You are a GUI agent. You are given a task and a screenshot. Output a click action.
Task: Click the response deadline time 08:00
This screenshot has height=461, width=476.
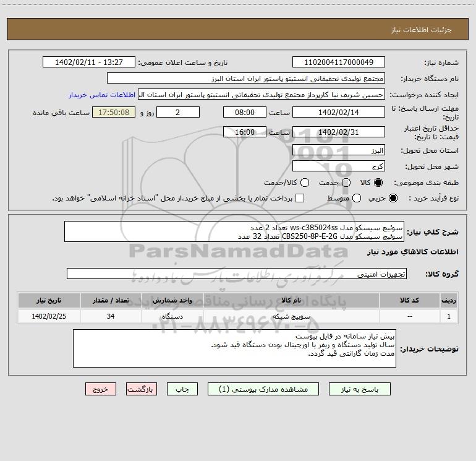tap(245, 112)
